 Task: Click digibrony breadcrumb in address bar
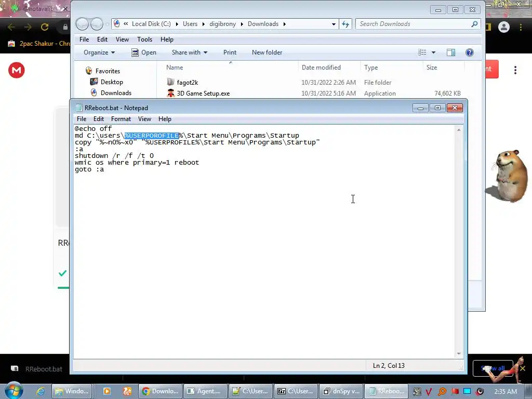222,24
